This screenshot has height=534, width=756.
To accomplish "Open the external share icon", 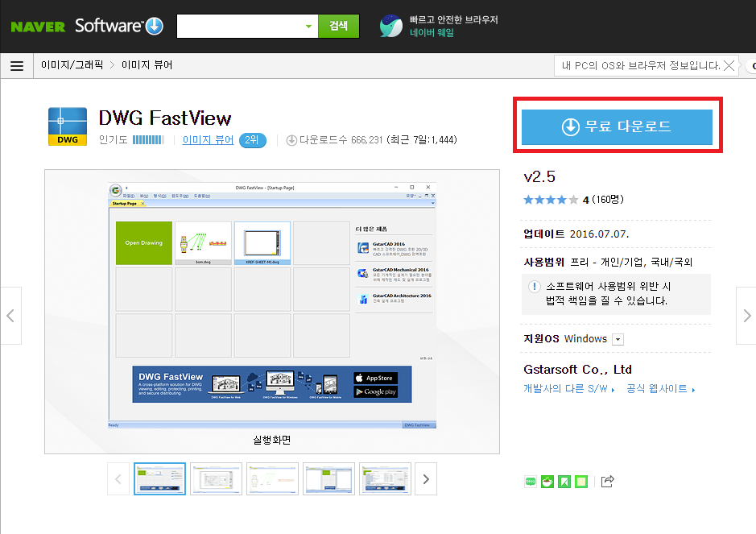I will pyautogui.click(x=608, y=481).
